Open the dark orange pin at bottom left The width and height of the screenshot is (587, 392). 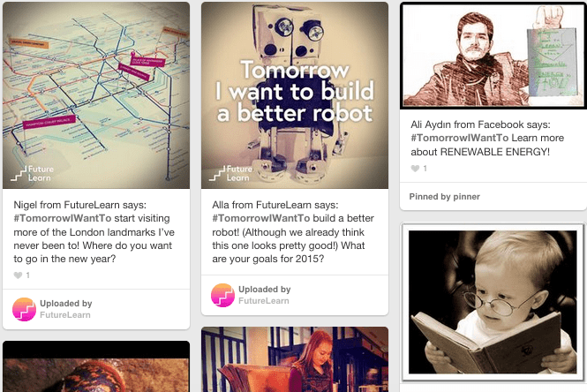coord(96,367)
